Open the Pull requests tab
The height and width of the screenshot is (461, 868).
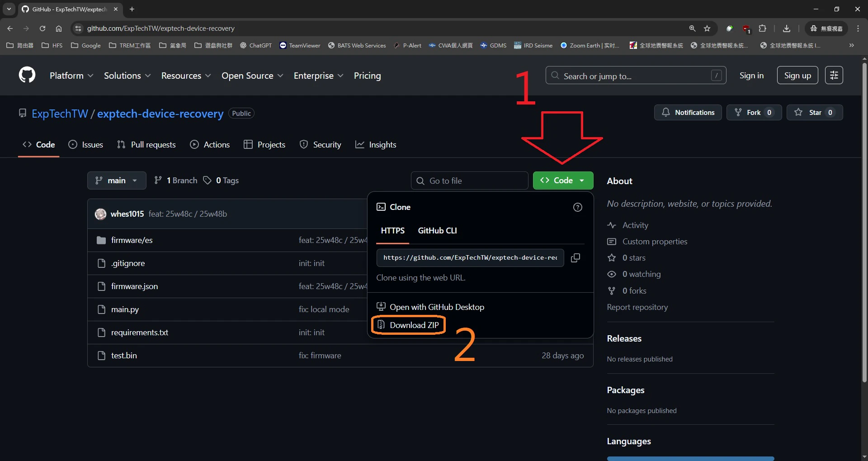point(146,145)
